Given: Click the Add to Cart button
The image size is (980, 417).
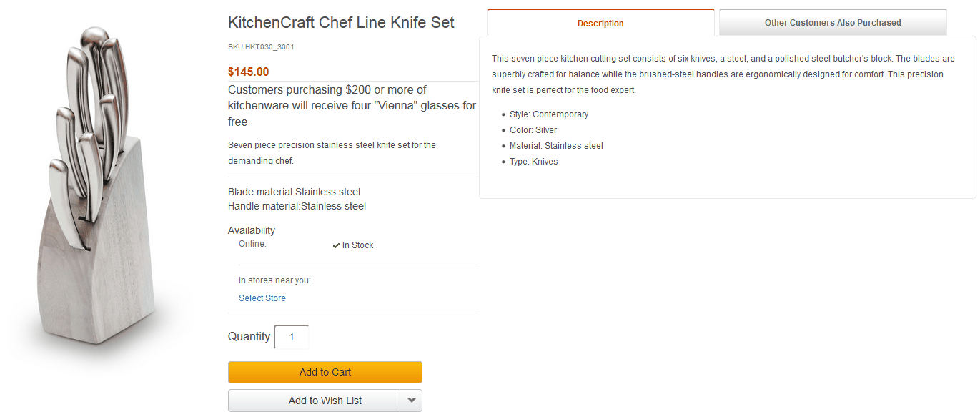Looking at the screenshot, I should [x=325, y=372].
